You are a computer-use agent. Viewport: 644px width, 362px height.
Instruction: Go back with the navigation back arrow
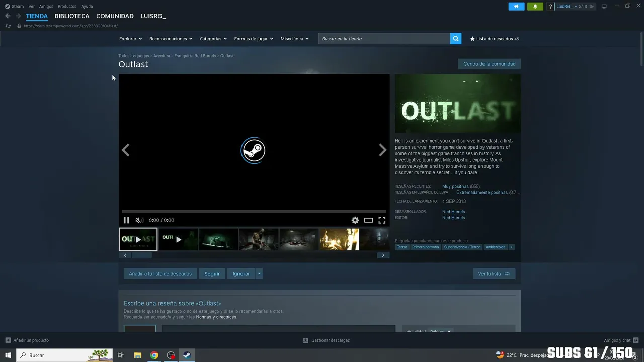click(x=8, y=16)
